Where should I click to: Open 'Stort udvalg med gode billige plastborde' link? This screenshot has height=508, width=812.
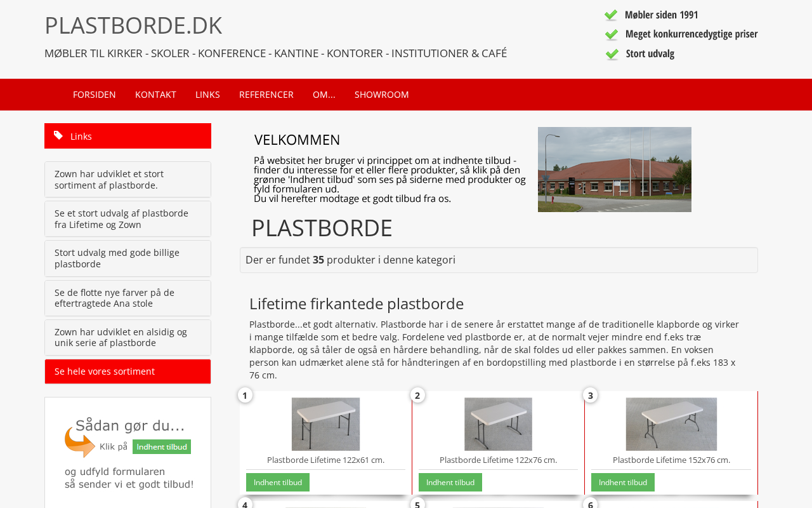click(128, 258)
